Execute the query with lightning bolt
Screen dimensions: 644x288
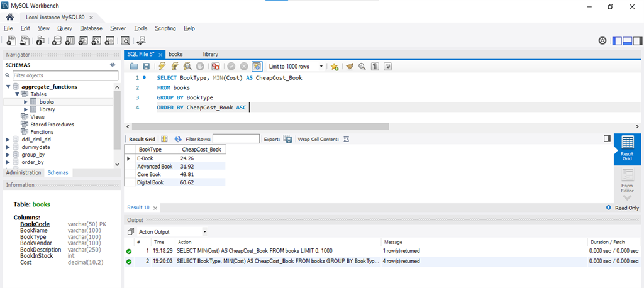[x=162, y=66]
